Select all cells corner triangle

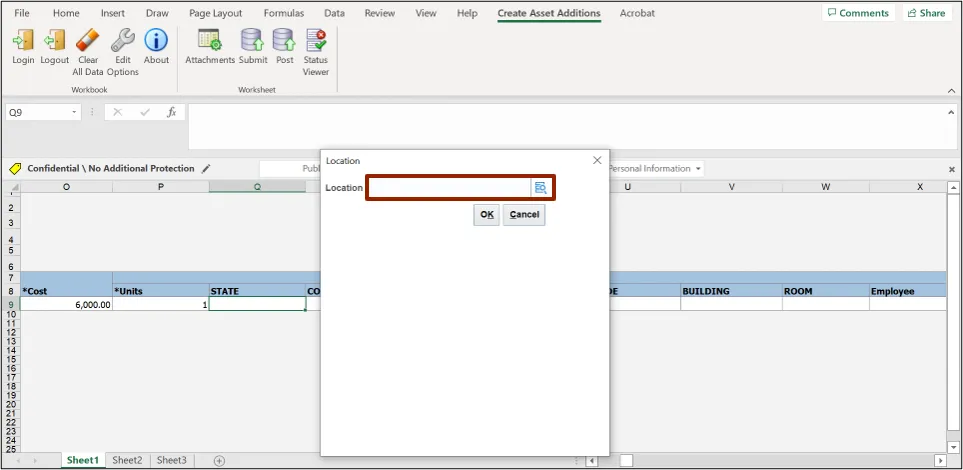coord(13,187)
